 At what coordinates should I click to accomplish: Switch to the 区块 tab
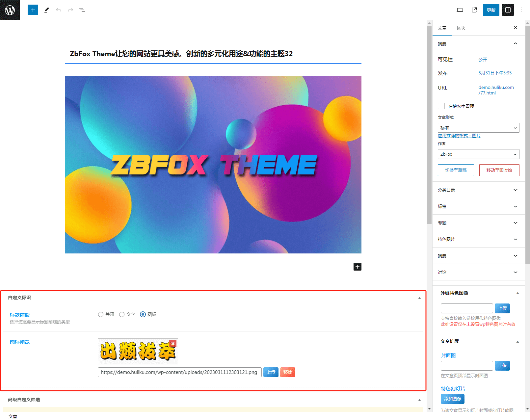click(x=461, y=28)
